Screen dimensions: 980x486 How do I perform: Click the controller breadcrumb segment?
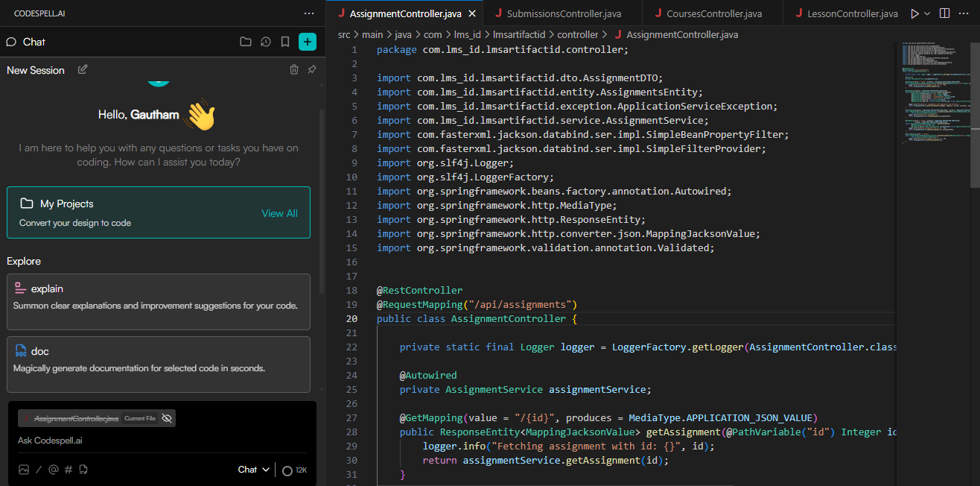click(577, 34)
